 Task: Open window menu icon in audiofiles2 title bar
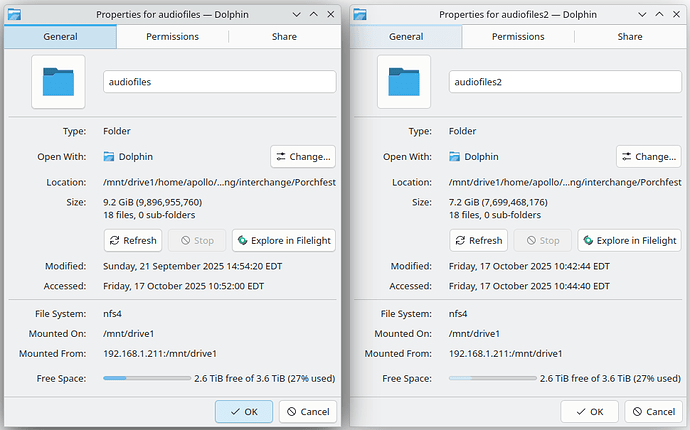pos(361,14)
